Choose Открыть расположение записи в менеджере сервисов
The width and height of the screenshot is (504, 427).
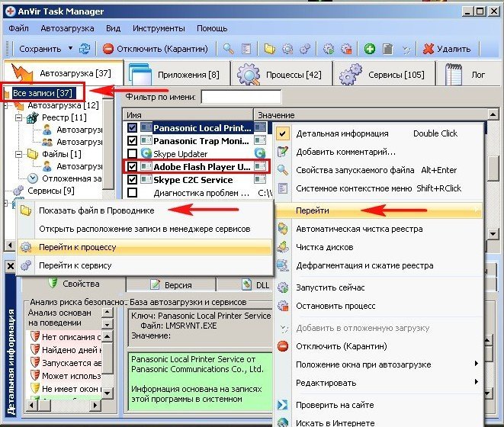[145, 229]
